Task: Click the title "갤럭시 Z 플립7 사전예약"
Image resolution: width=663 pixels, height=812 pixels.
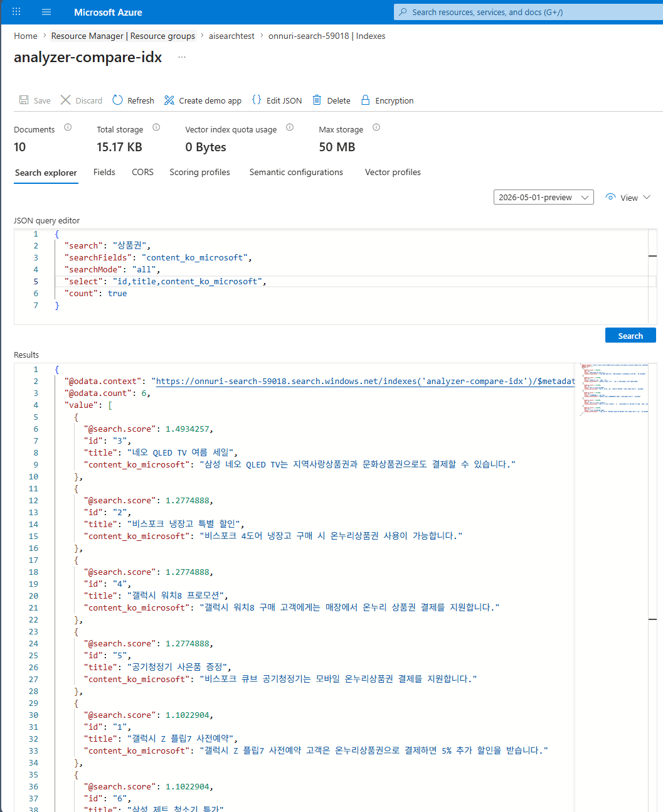Action: [x=180, y=739]
